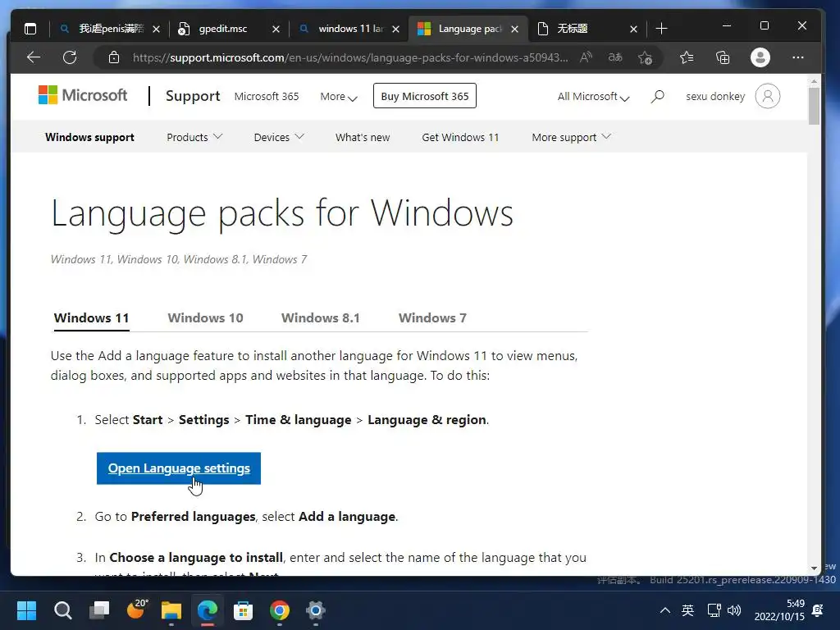The image size is (840, 630).
Task: Expand Devices menu
Action: pyautogui.click(x=279, y=137)
